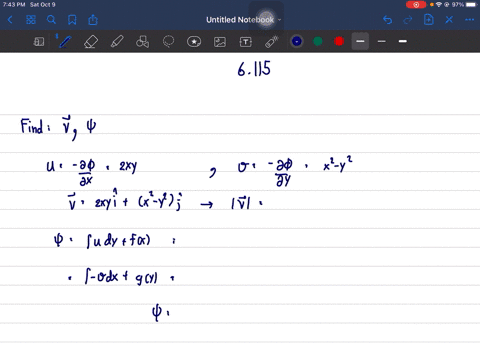Add a new page to notebook
Image resolution: width=480 pixels, height=360 pixels.
tap(429, 20)
